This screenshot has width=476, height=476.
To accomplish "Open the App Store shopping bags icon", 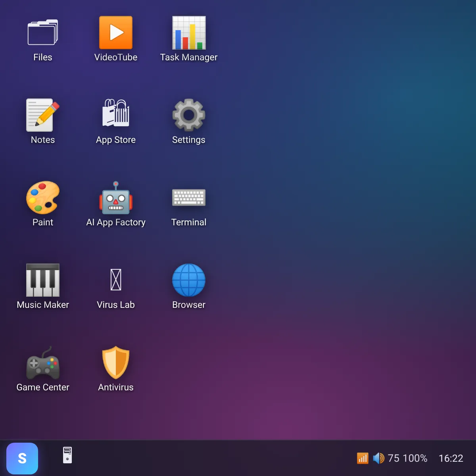I will [x=116, y=113].
